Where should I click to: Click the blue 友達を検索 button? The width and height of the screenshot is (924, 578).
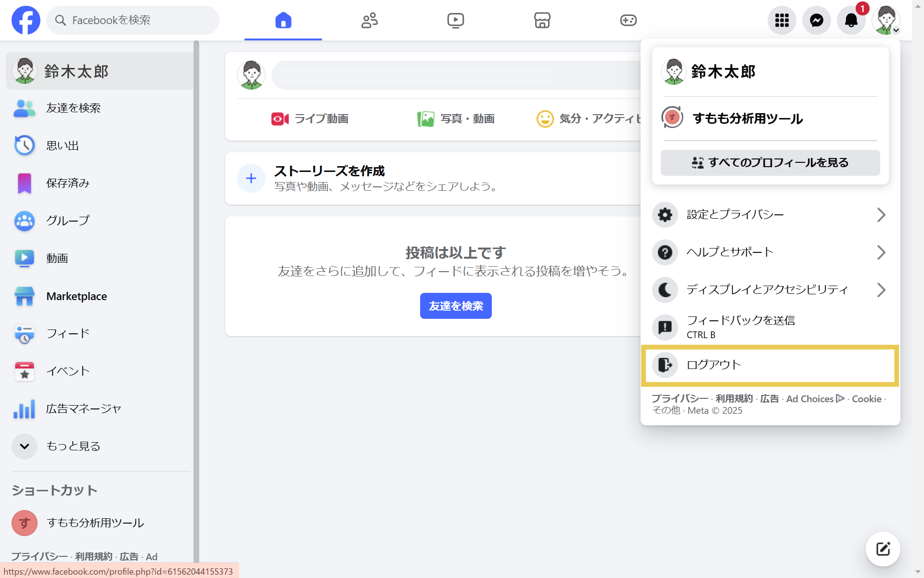point(456,306)
